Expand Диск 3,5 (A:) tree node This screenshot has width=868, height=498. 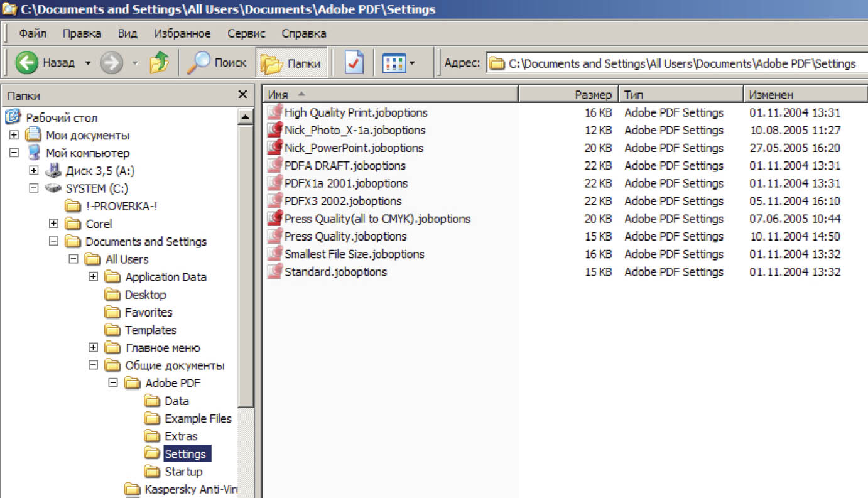point(34,171)
